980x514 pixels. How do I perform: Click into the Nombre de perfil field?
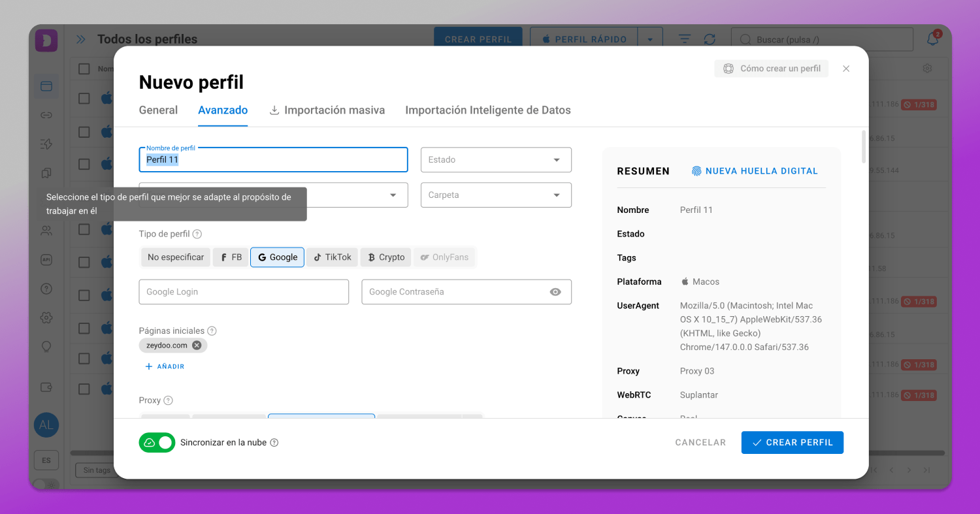click(x=273, y=160)
